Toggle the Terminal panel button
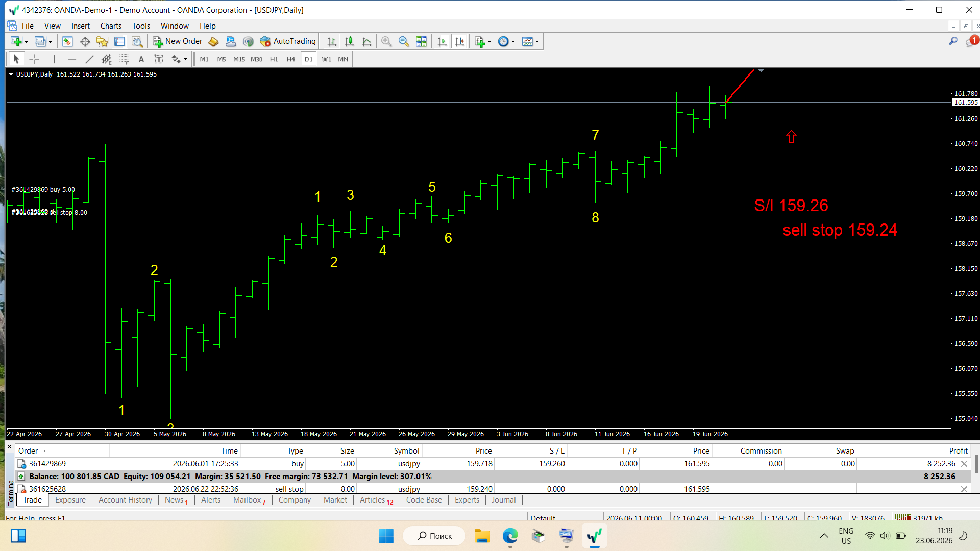980x551 pixels. click(119, 42)
